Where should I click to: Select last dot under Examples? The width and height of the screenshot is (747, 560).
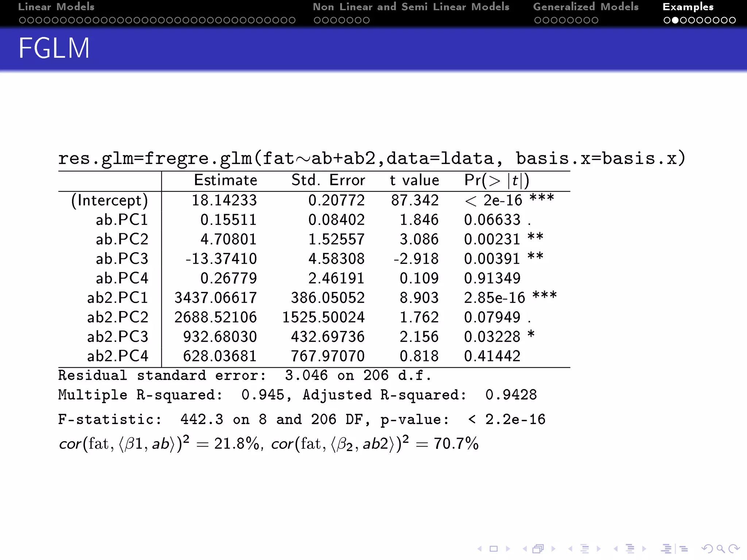[732, 20]
